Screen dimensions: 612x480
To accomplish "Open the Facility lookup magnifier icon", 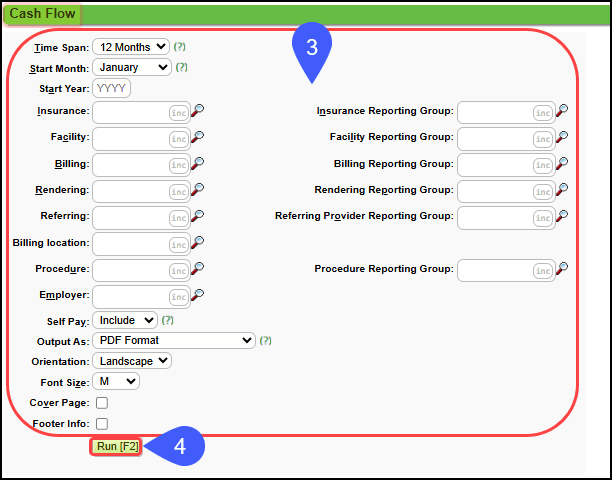I will (198, 137).
